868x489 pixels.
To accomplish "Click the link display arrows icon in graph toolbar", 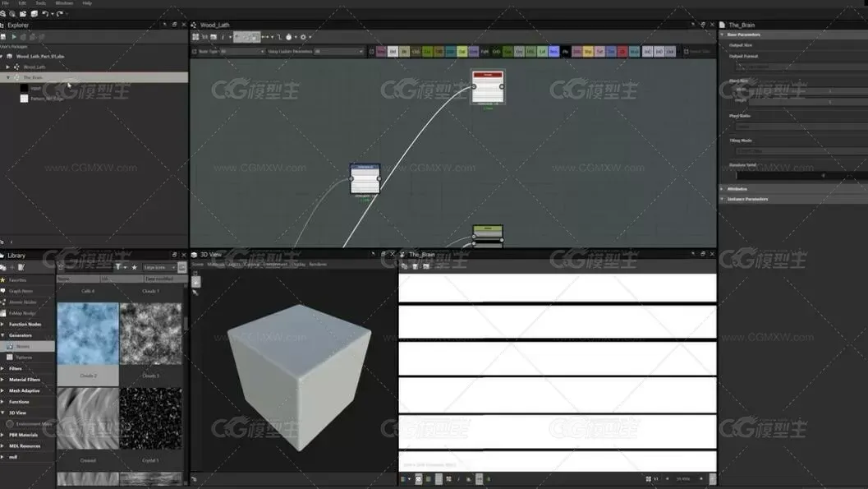I will pos(265,37).
